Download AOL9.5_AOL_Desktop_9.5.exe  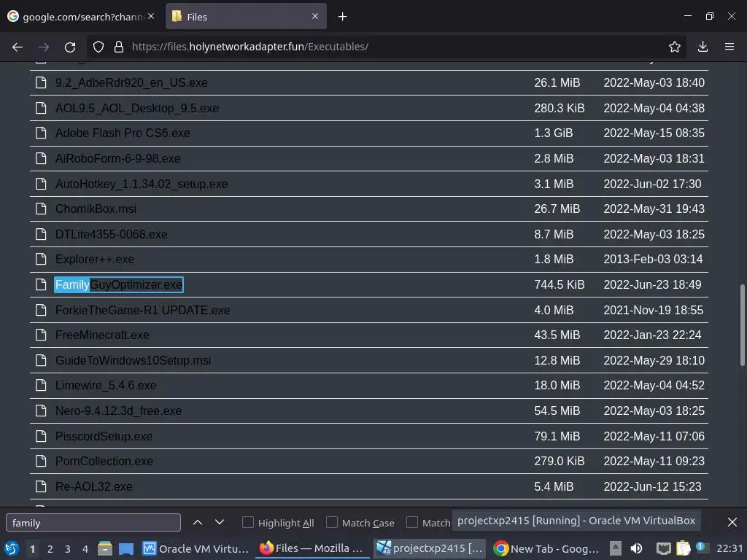coord(137,108)
